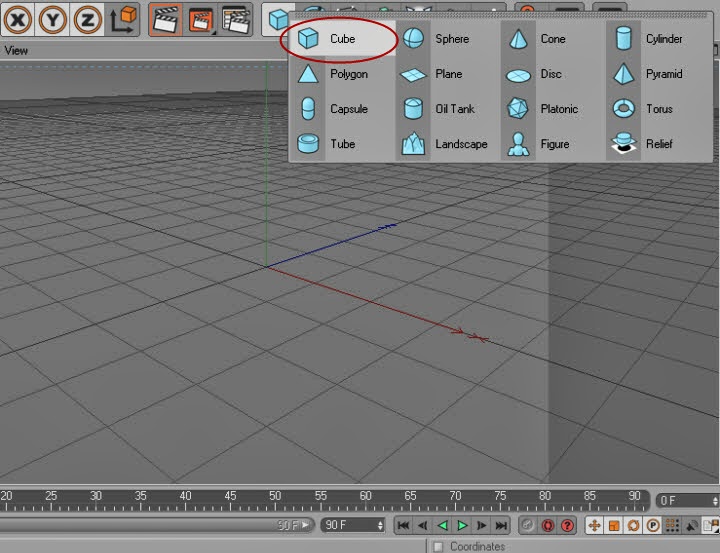
Task: Open Render Settings clapperboard icon
Action: [x=235, y=20]
